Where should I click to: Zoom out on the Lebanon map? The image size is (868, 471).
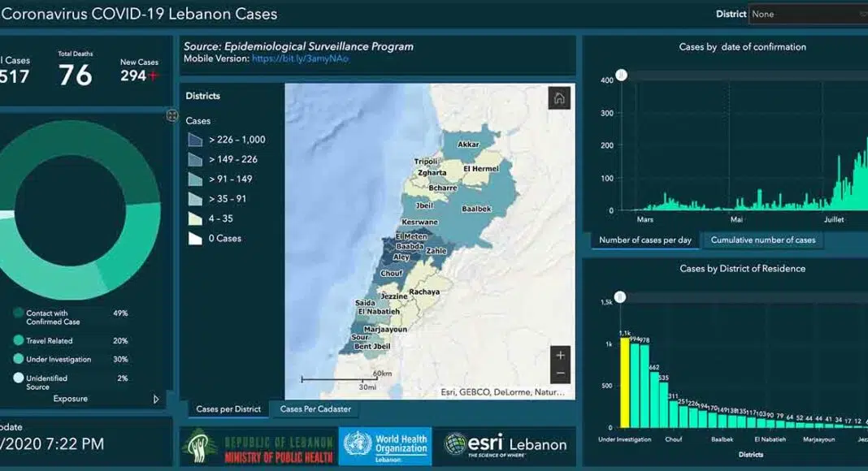click(559, 374)
